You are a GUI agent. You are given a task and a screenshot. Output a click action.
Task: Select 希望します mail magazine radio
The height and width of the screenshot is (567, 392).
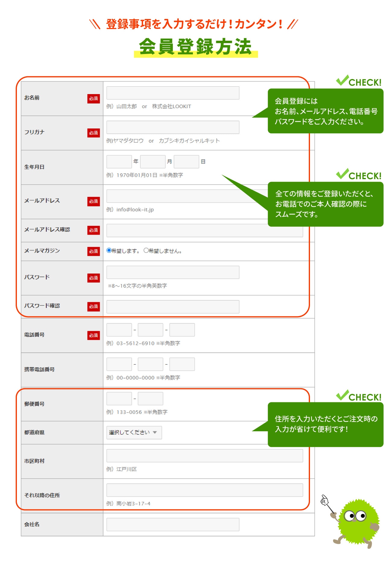(109, 250)
